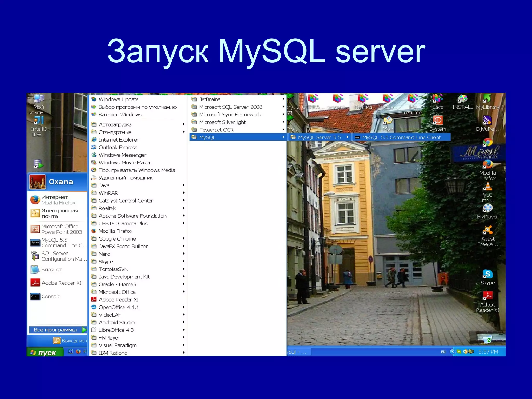Open the INSTALL desktop icon

click(463, 102)
